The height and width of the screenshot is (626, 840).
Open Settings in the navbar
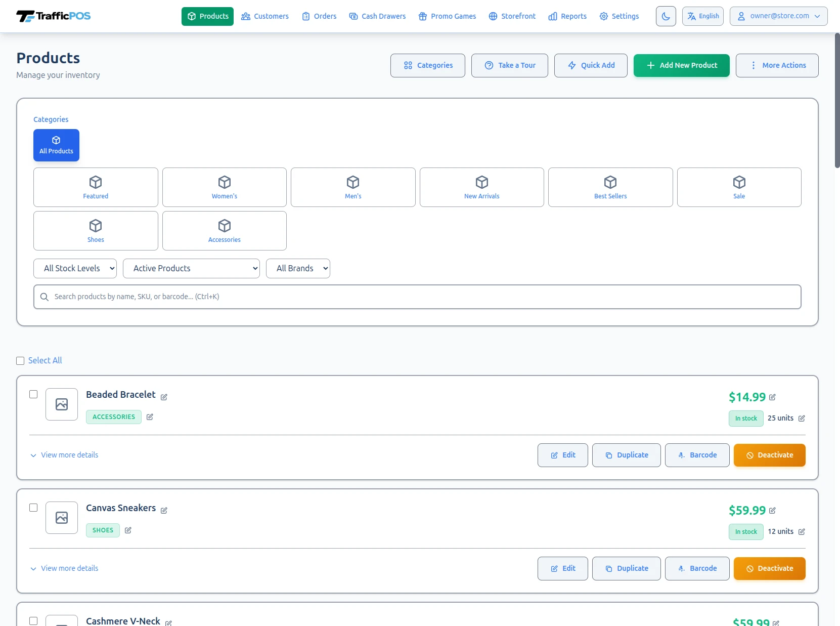click(619, 16)
